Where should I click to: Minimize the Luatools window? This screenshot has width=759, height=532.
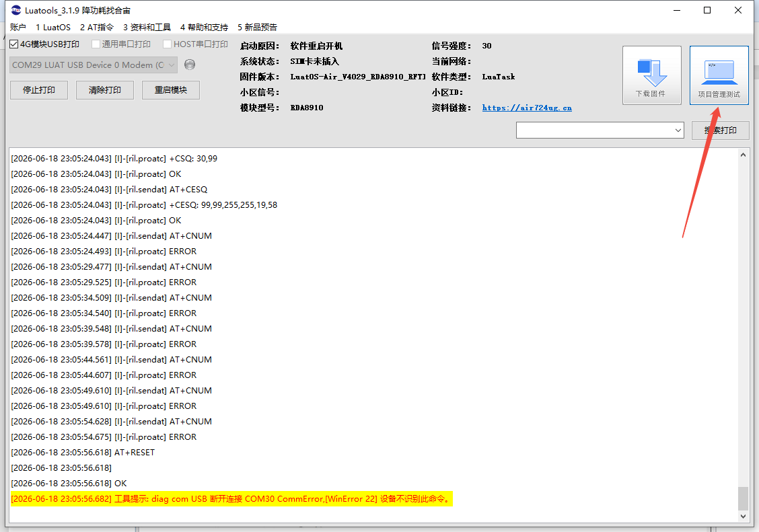(x=677, y=10)
